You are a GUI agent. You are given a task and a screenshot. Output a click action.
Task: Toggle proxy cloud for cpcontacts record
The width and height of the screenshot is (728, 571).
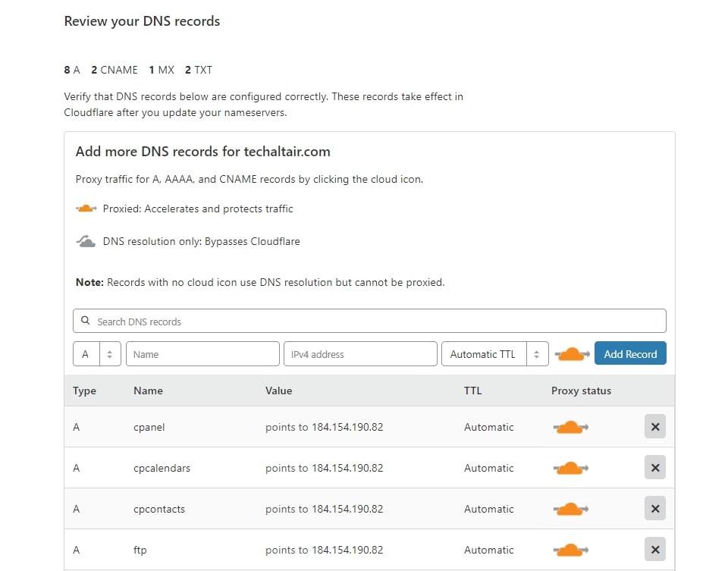point(570,509)
